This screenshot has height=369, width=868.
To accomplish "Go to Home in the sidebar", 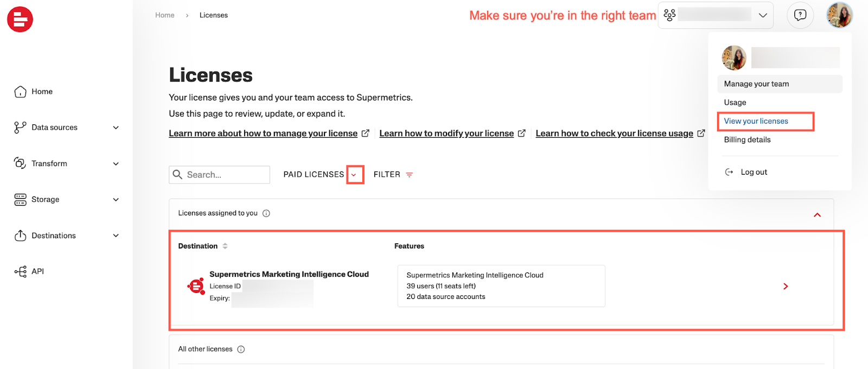I will [42, 92].
